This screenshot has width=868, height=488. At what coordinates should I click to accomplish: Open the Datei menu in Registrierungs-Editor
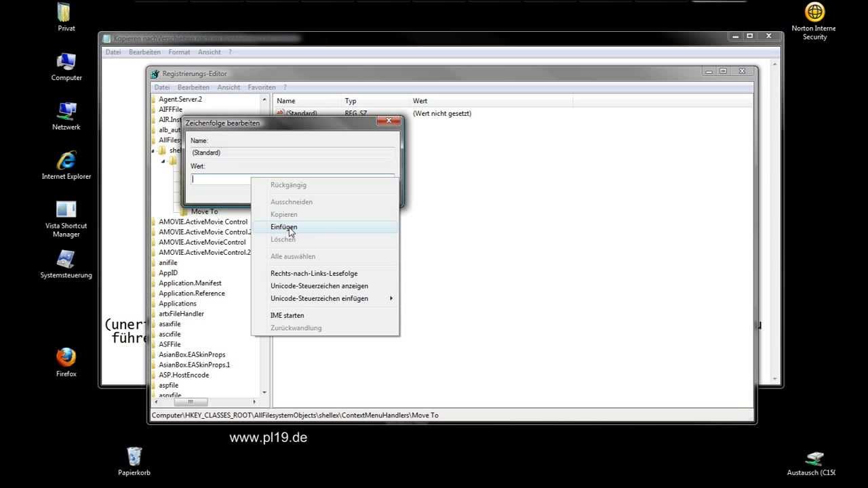pyautogui.click(x=162, y=87)
